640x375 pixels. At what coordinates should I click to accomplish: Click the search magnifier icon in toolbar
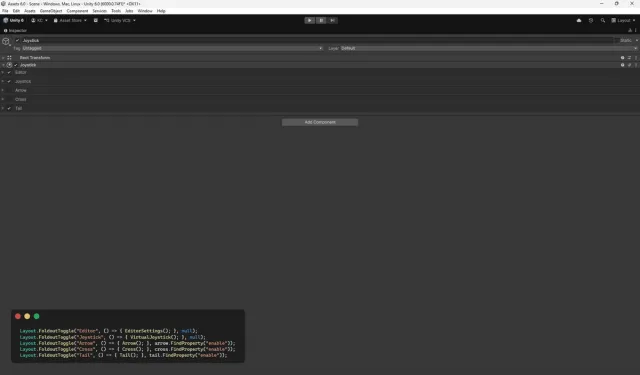click(x=602, y=20)
